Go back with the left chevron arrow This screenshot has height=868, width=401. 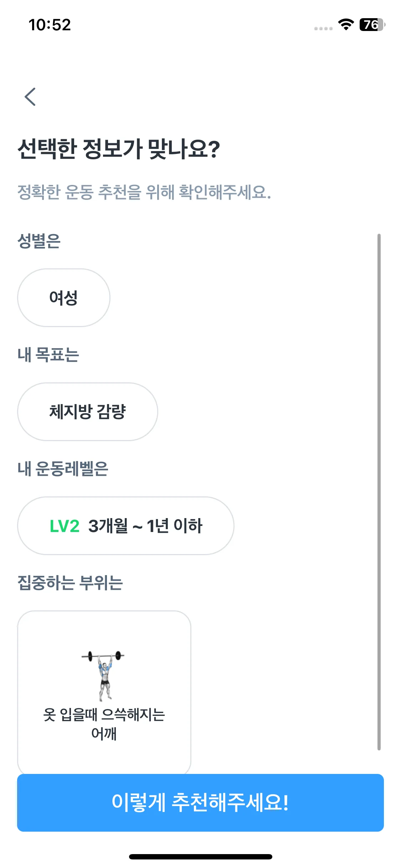coord(30,97)
